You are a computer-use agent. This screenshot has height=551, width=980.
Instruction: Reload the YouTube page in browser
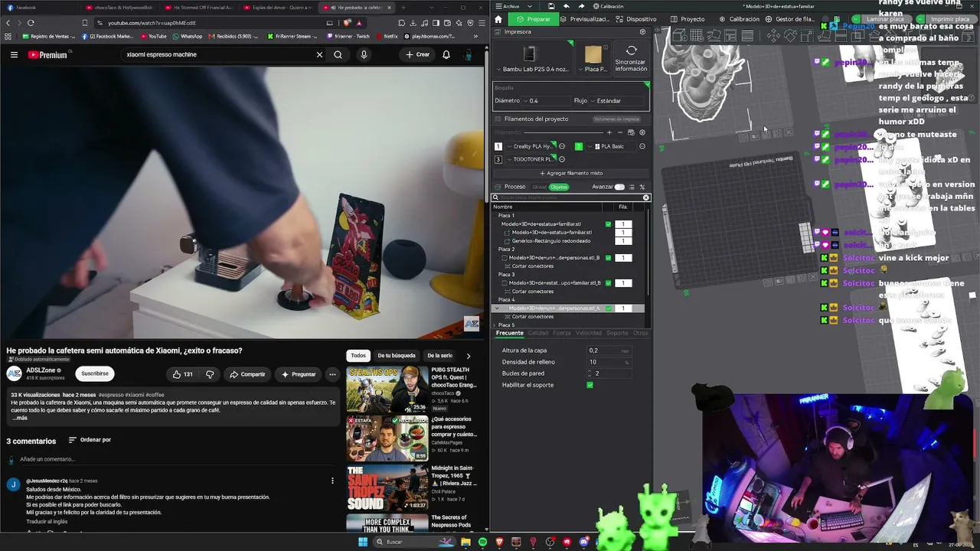31,23
